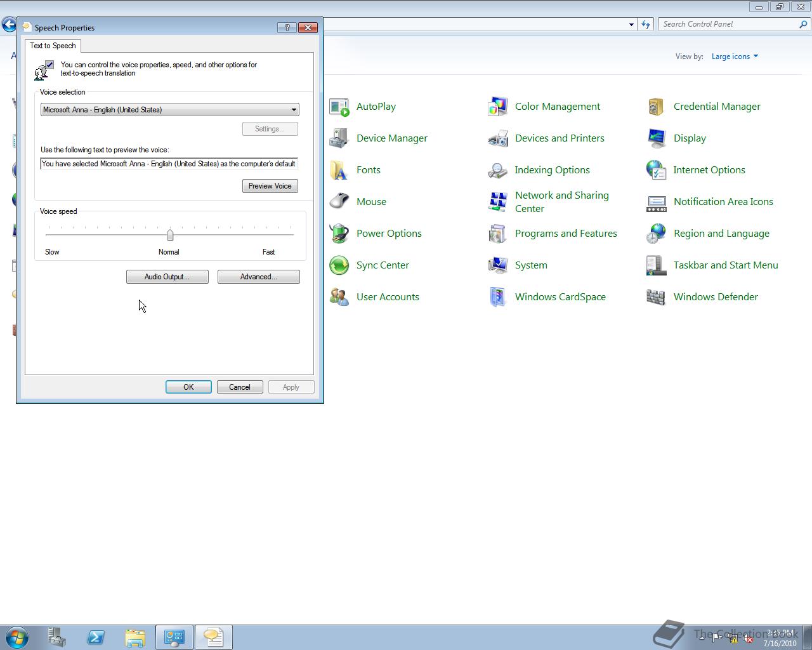The width and height of the screenshot is (812, 650).
Task: Click the volume tray icon
Action: 748,639
